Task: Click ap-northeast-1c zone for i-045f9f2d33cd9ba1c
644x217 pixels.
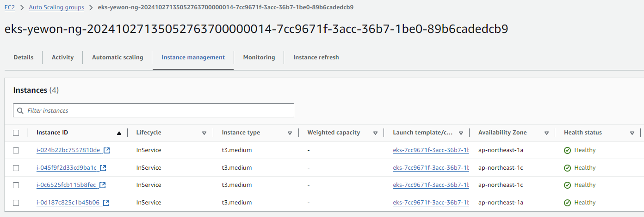Action: coord(501,168)
